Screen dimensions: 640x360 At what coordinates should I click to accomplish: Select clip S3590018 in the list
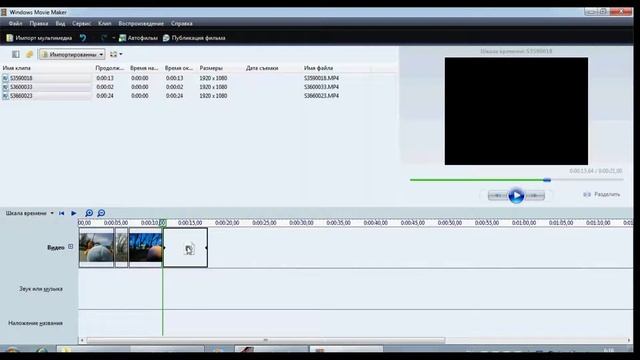point(21,78)
